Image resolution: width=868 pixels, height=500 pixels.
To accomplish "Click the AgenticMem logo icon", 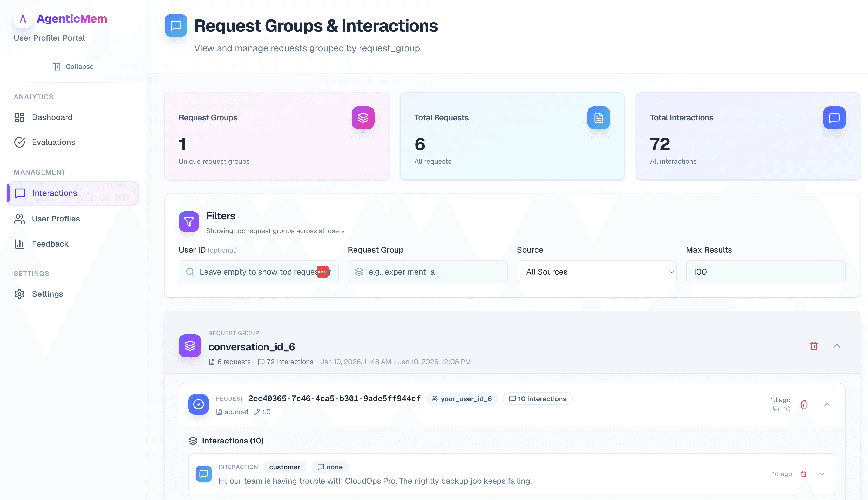I will point(22,19).
